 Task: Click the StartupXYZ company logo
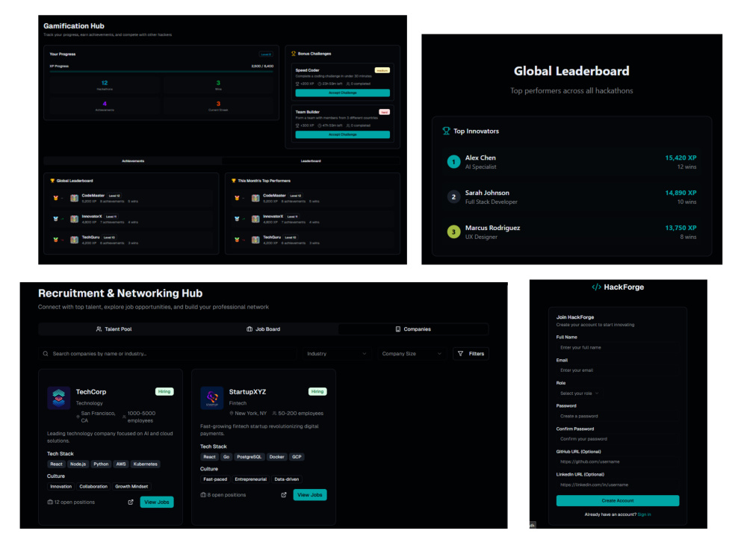[212, 398]
